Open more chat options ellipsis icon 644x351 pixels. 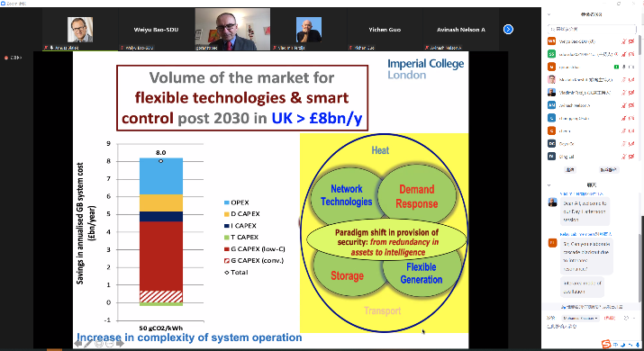[x=635, y=318]
